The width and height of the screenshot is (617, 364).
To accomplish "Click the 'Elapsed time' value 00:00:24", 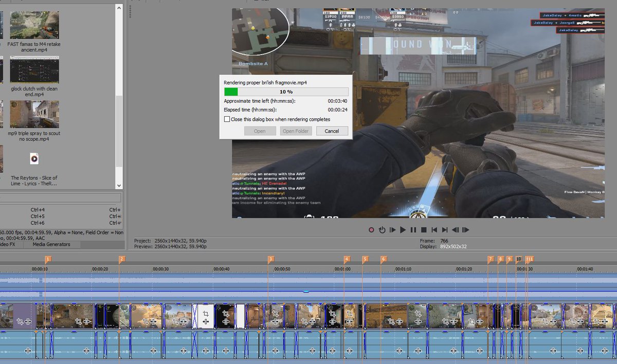I will (338, 110).
